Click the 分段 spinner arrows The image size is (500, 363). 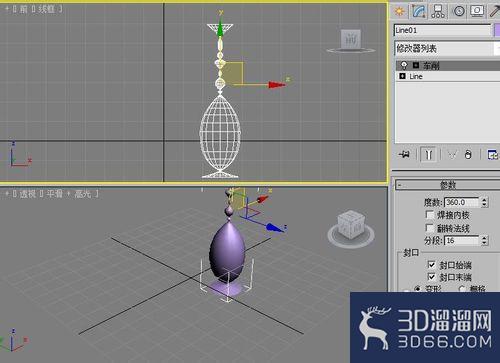click(x=484, y=240)
